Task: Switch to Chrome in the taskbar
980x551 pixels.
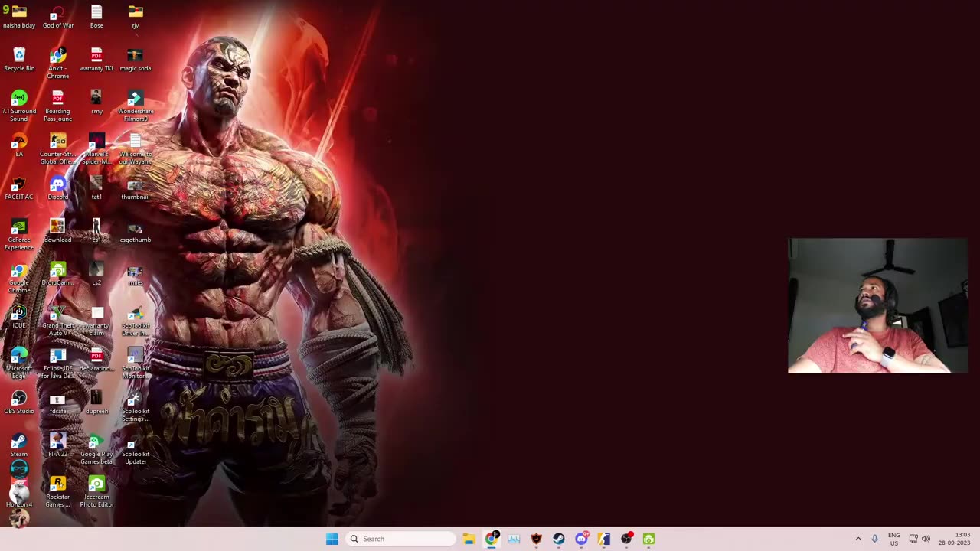Action: [492, 539]
